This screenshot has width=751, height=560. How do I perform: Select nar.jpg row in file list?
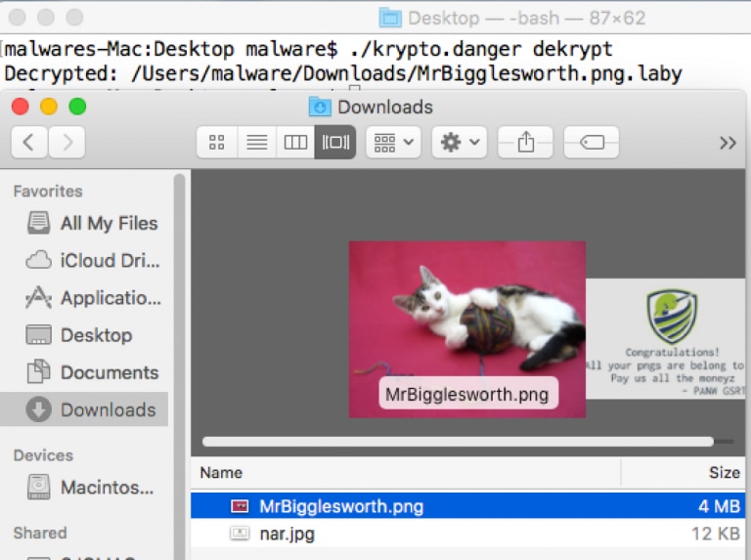click(x=468, y=534)
